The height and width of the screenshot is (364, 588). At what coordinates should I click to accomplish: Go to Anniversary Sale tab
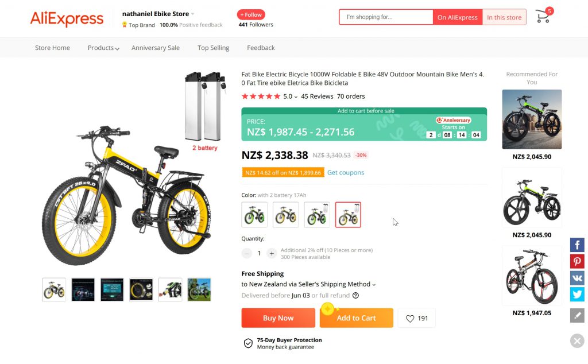click(155, 48)
